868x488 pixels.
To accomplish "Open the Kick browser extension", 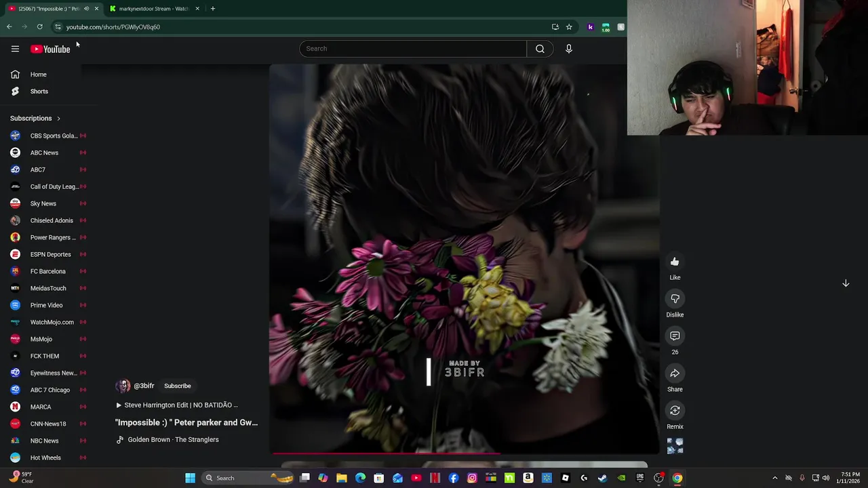I will 591,27.
